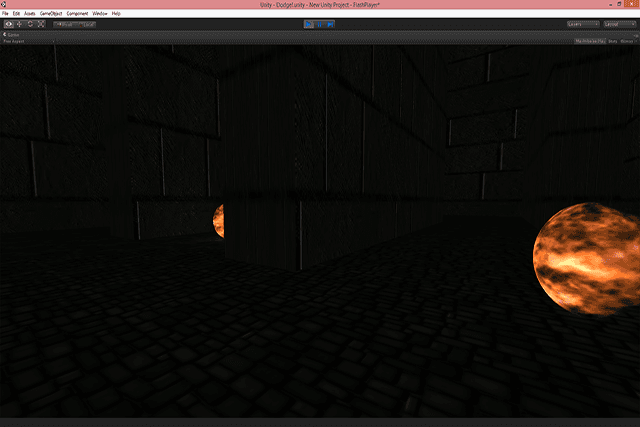Image resolution: width=640 pixels, height=427 pixels.
Task: Open the Component menu
Action: [77, 13]
